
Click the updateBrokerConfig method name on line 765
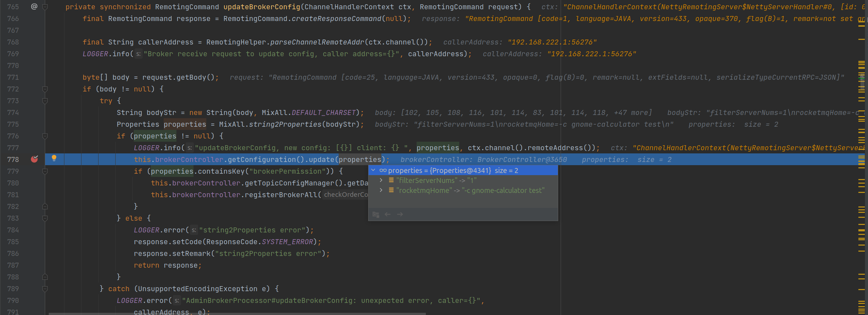click(x=262, y=7)
